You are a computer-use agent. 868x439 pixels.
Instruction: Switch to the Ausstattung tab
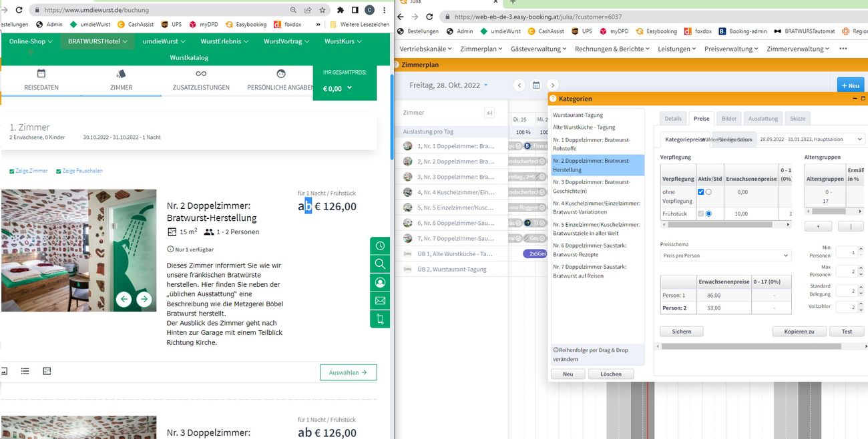pos(763,119)
